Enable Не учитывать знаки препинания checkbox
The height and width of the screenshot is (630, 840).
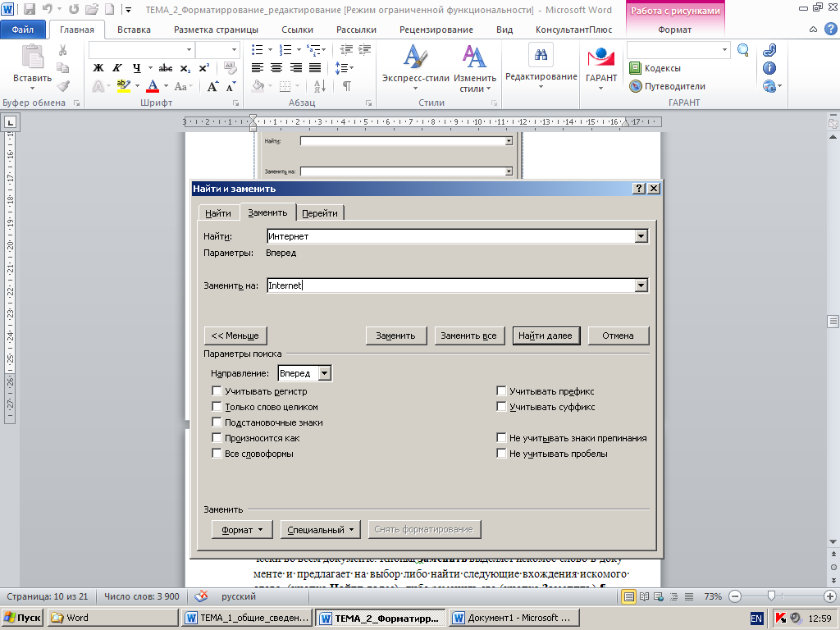[501, 438]
